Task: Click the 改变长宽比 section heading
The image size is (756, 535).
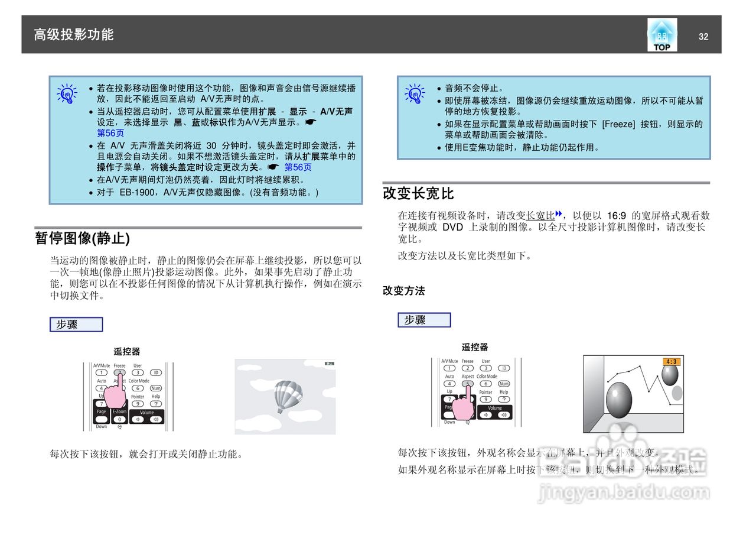Action: tap(419, 193)
